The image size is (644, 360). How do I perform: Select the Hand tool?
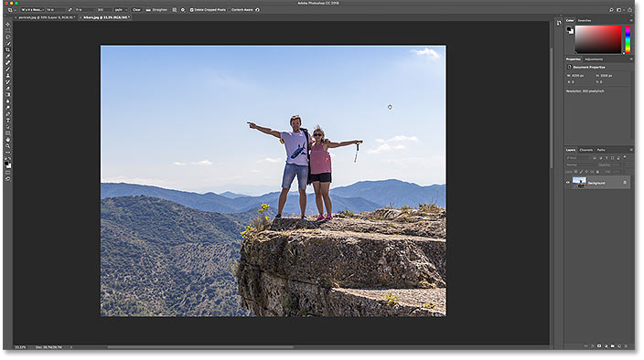[8, 140]
